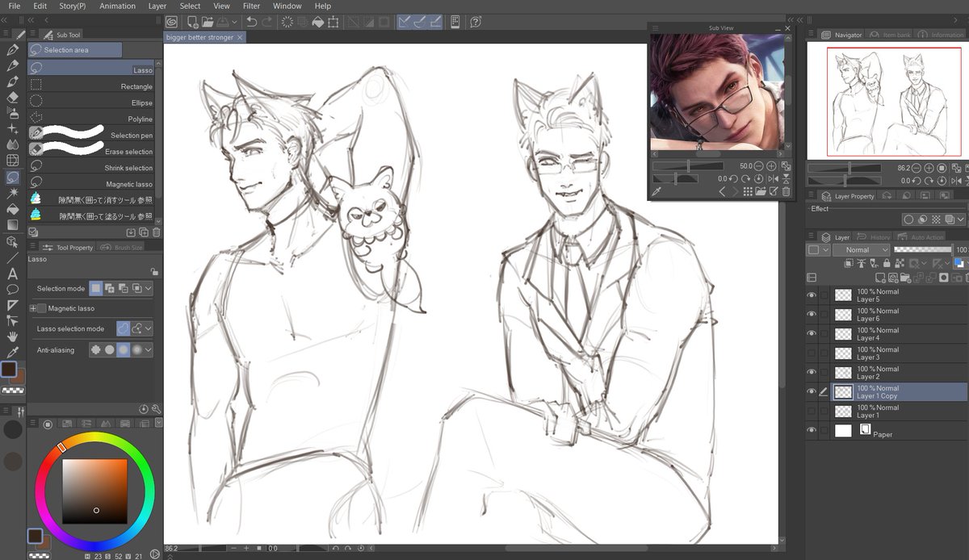
Task: Open the blending mode Normal dropdown
Action: [862, 250]
